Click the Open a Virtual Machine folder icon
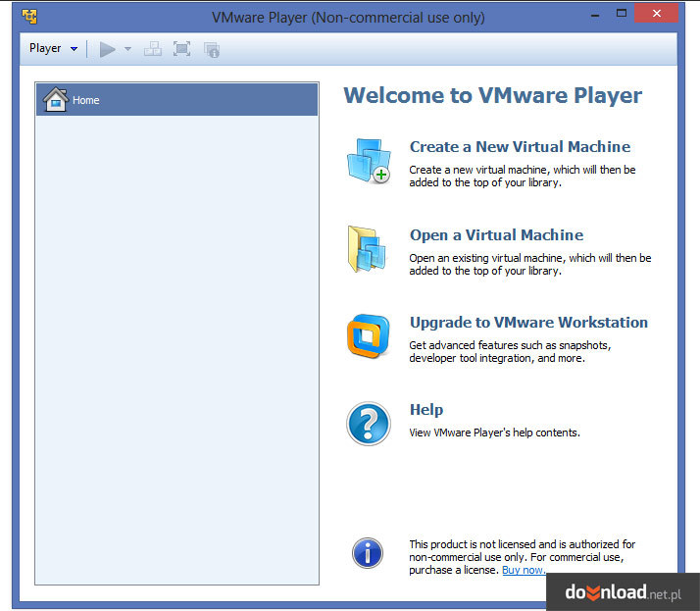This screenshot has width=700, height=611. pos(367,249)
